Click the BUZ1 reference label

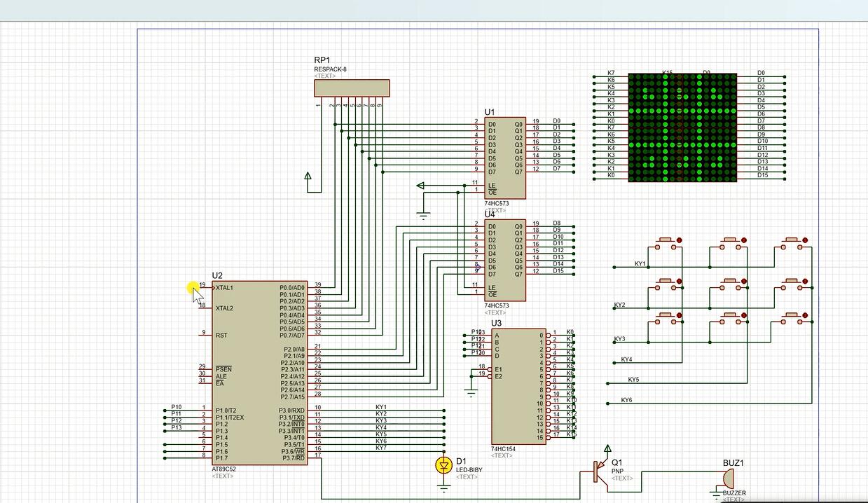click(733, 463)
